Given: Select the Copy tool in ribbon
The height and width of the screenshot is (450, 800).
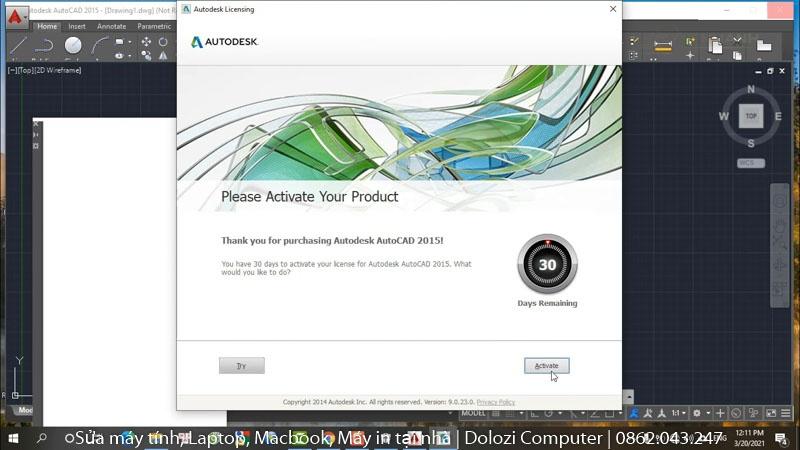Looking at the screenshot, I should 146,55.
